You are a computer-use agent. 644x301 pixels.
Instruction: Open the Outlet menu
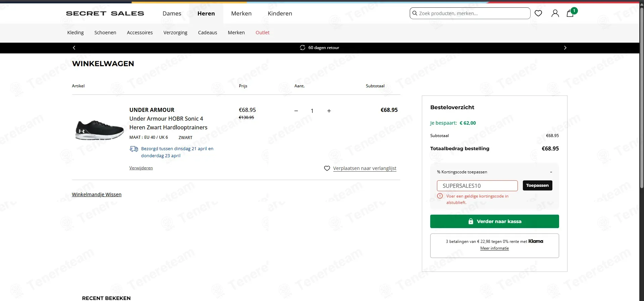tap(262, 33)
